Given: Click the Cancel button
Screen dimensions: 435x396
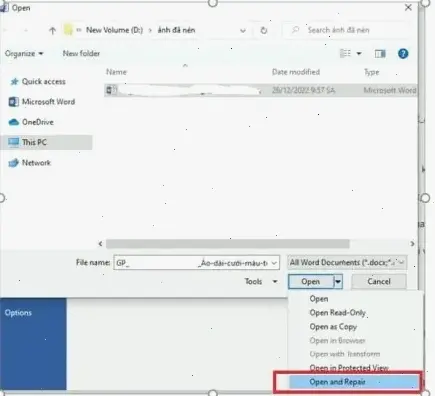Looking at the screenshot, I should 379,282.
